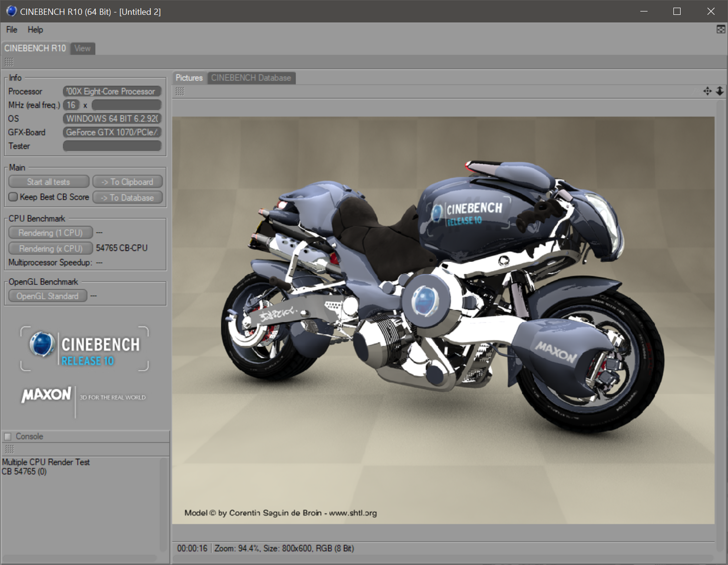Click the Multiple CPU Render Test console line
The height and width of the screenshot is (565, 728).
coord(46,462)
